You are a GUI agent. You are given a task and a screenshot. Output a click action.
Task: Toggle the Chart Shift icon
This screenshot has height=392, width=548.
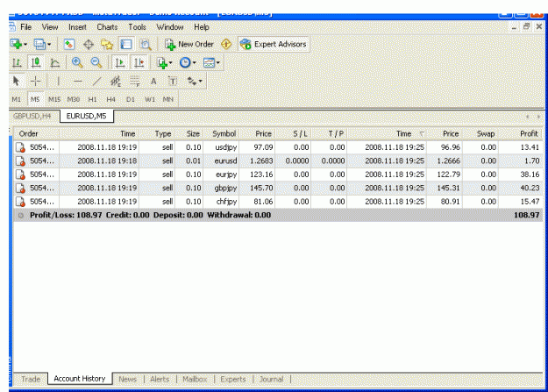(x=139, y=63)
